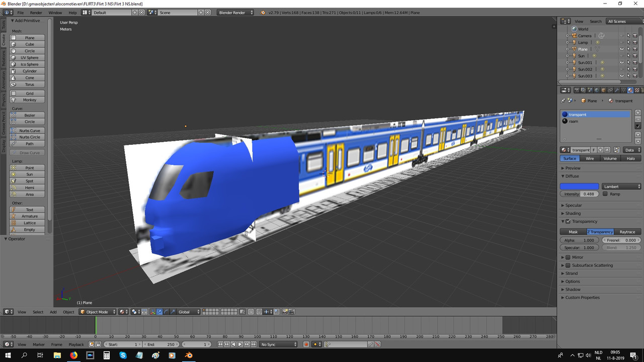The width and height of the screenshot is (644, 362).
Task: Open the Windows Start menu
Action: click(8, 355)
